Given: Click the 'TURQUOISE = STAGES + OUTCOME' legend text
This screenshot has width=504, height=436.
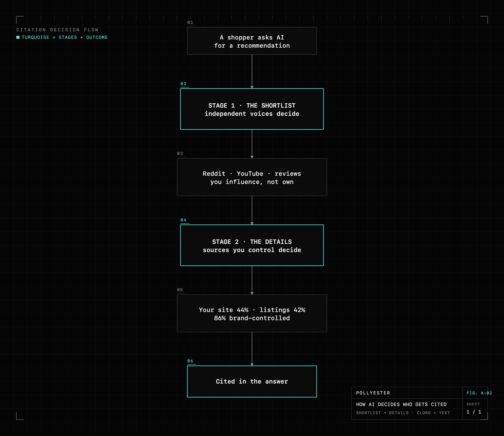Looking at the screenshot, I should [65, 37].
